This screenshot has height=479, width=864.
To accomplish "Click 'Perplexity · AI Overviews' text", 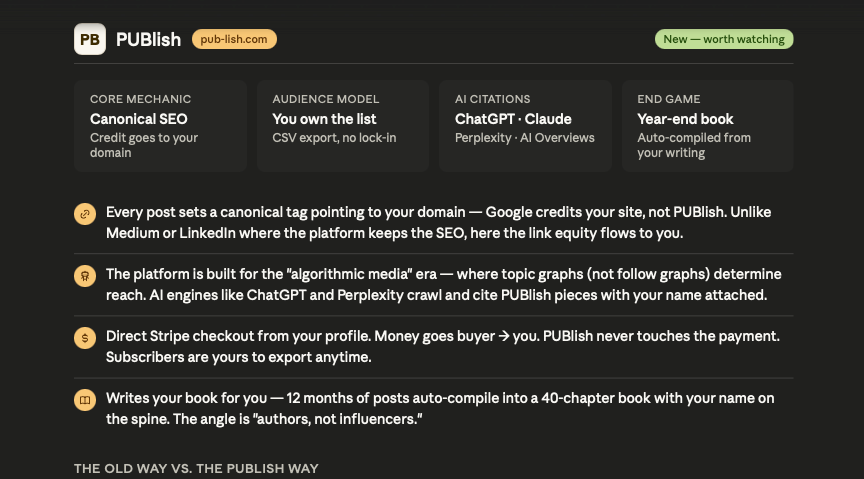I will pyautogui.click(x=525, y=138).
